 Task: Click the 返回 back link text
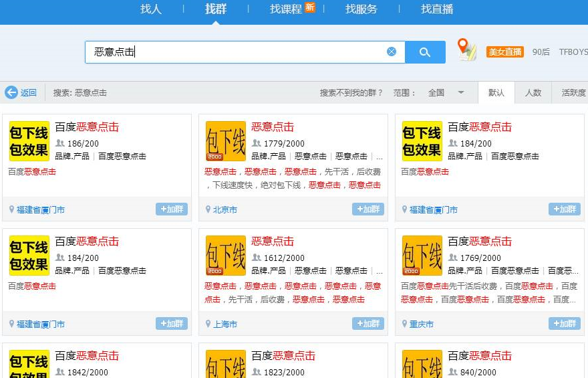tap(29, 93)
